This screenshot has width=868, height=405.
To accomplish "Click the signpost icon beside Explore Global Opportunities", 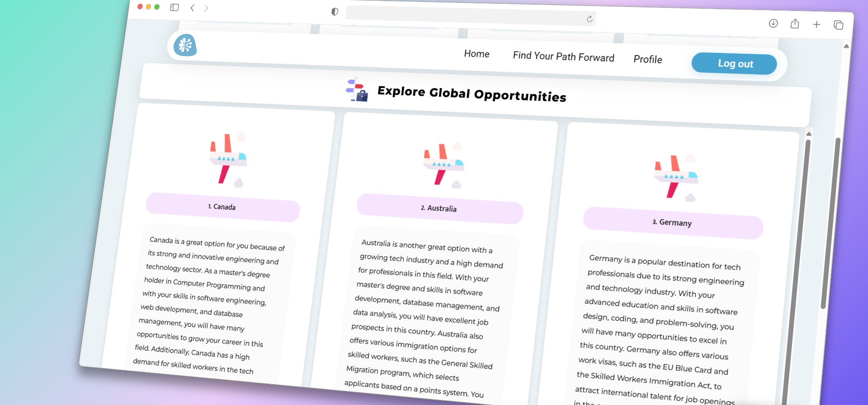I will [x=357, y=89].
